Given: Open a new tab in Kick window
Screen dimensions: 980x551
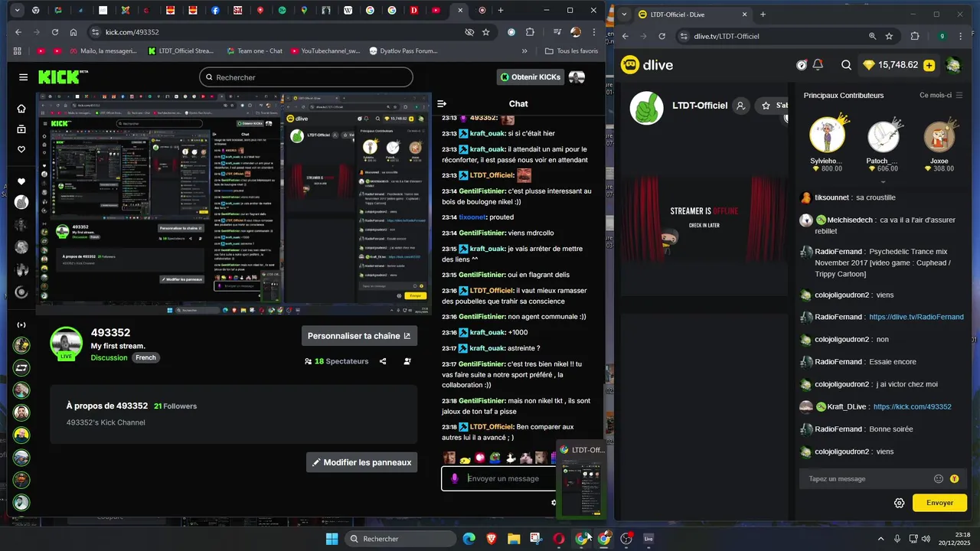Looking at the screenshot, I should [501, 11].
